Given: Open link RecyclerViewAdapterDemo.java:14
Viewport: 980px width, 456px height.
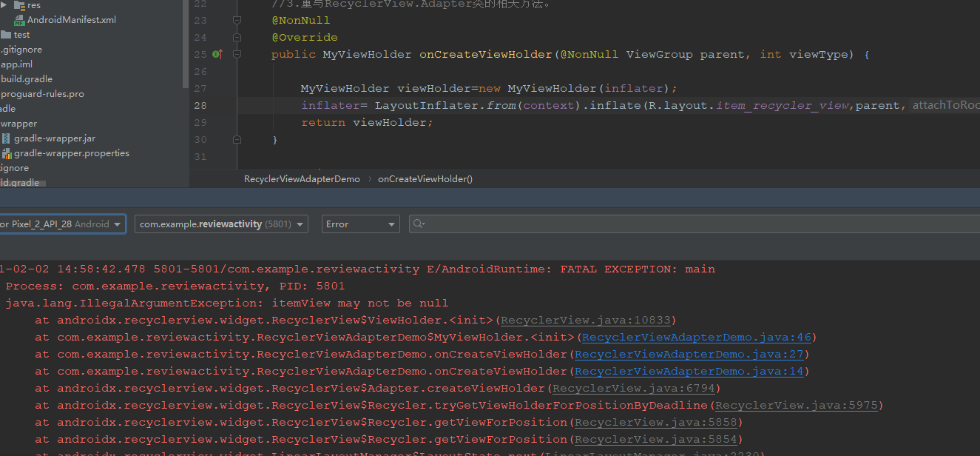Looking at the screenshot, I should tap(689, 372).
